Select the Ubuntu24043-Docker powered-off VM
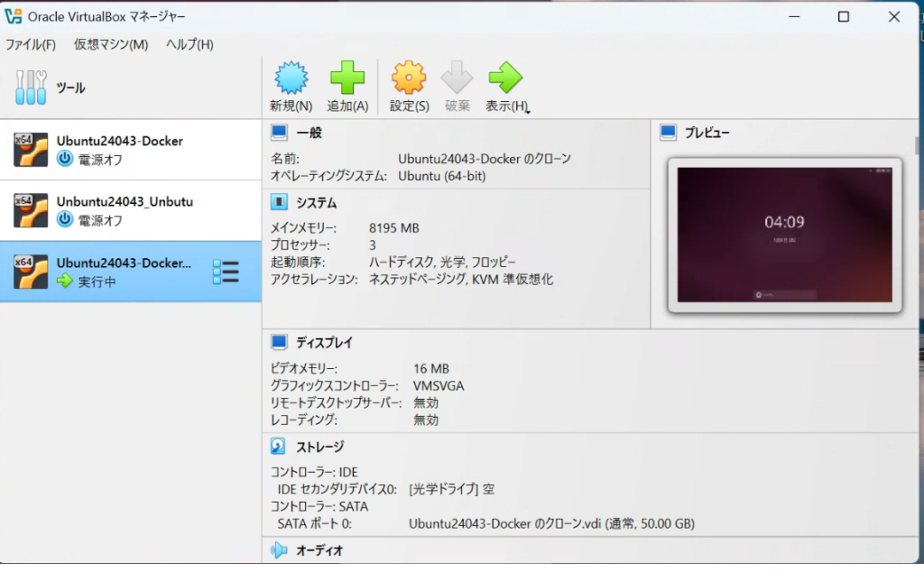This screenshot has width=924, height=572. point(119,150)
